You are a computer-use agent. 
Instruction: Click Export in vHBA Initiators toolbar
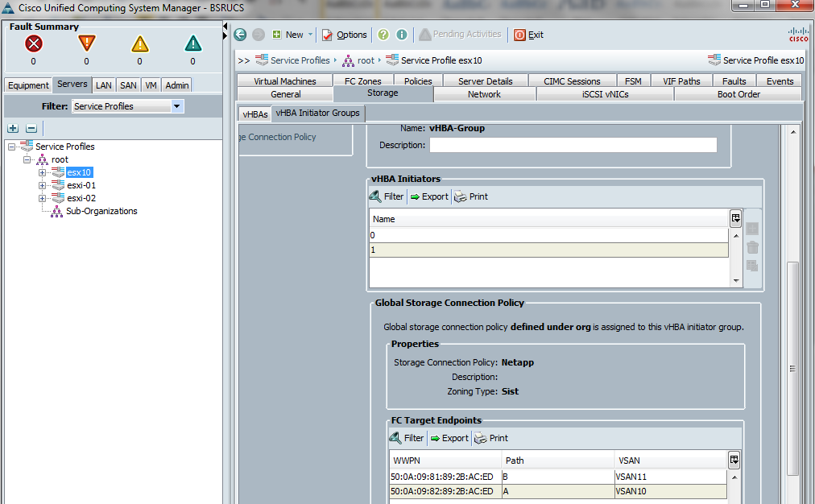coord(429,196)
